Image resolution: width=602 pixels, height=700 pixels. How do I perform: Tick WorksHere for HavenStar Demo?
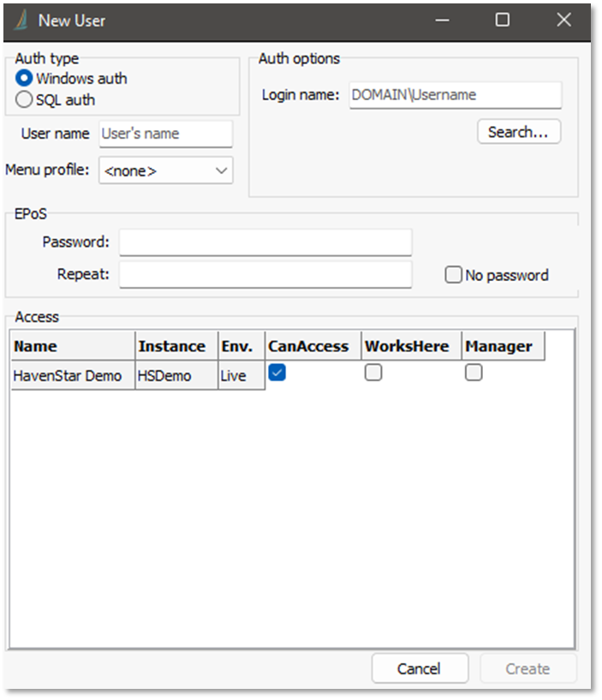373,373
